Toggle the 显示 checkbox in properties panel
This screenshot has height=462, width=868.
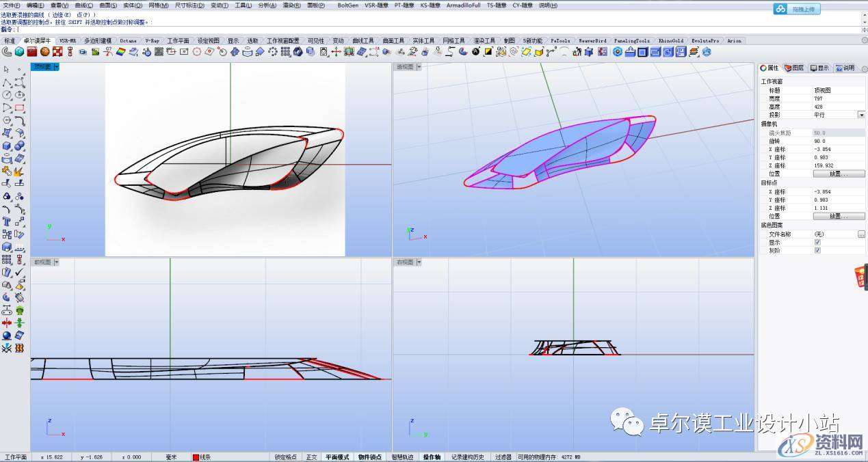click(x=817, y=242)
